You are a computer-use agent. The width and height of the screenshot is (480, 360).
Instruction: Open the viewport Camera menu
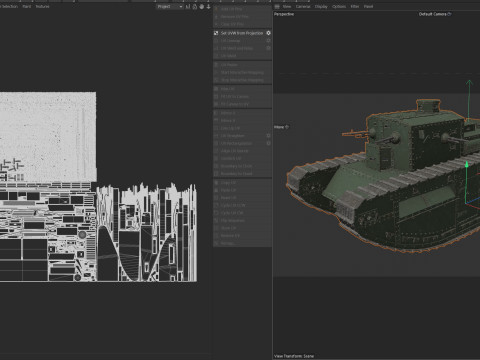pos(303,6)
